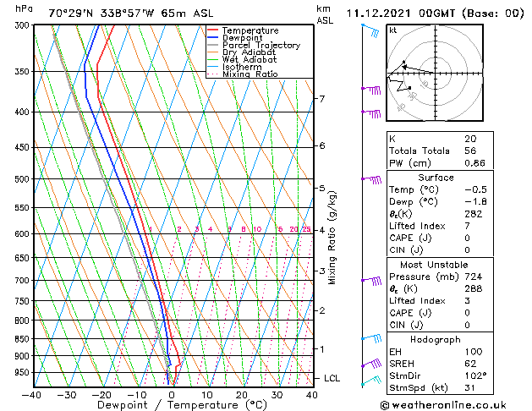532x411 pixels.
Task: Click the LCL marker label
Action: 332,378
